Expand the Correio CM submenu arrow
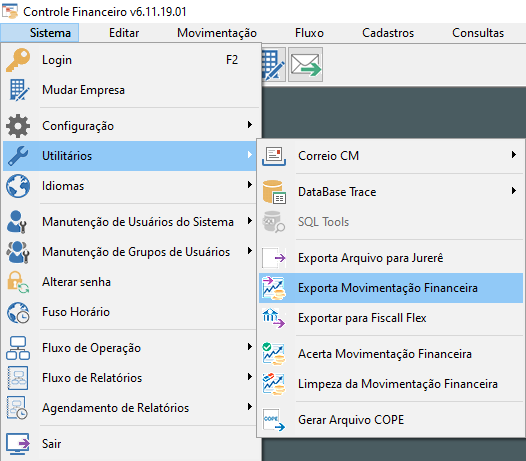The width and height of the screenshot is (526, 461). point(514,155)
